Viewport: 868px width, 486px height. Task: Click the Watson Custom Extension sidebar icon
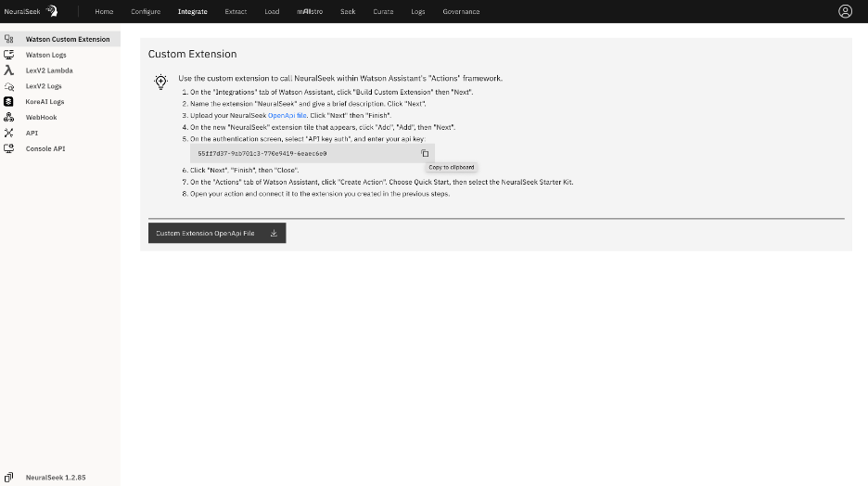point(8,39)
